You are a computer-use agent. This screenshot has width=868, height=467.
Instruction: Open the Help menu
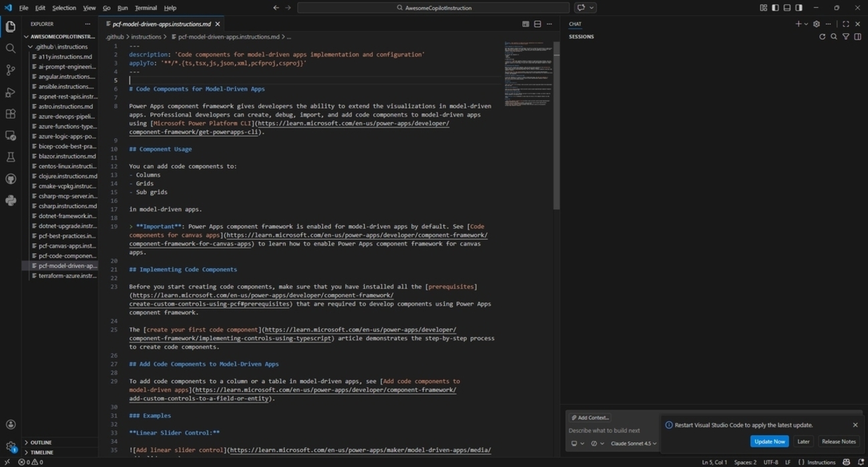click(170, 8)
